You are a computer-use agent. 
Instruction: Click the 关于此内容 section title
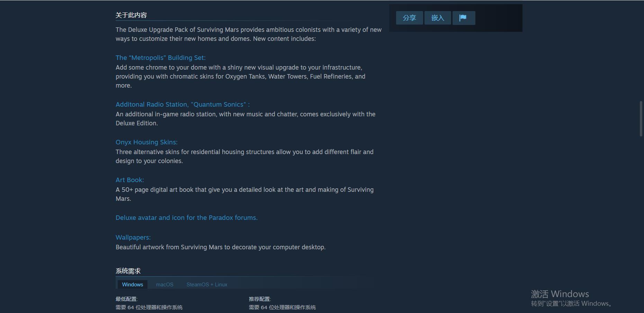click(x=131, y=15)
